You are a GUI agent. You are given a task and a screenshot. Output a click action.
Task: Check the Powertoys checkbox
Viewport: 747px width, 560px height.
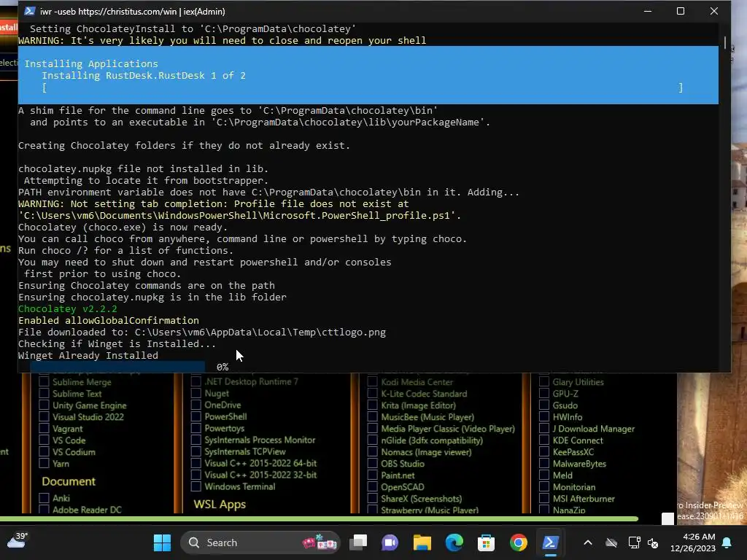point(196,428)
